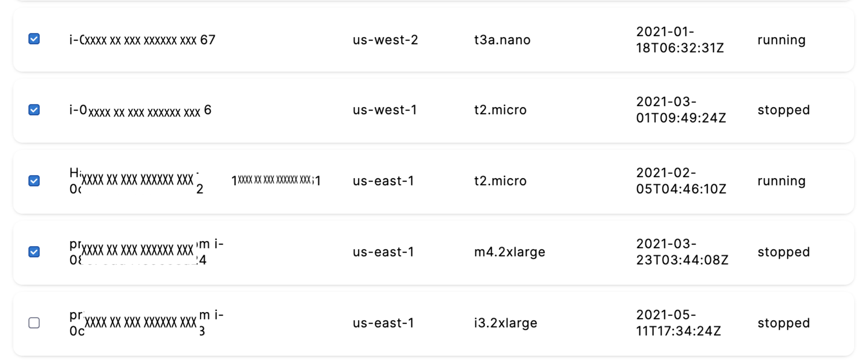This screenshot has width=868, height=363.
Task: Click the us-west-1 region cell
Action: [x=385, y=110]
